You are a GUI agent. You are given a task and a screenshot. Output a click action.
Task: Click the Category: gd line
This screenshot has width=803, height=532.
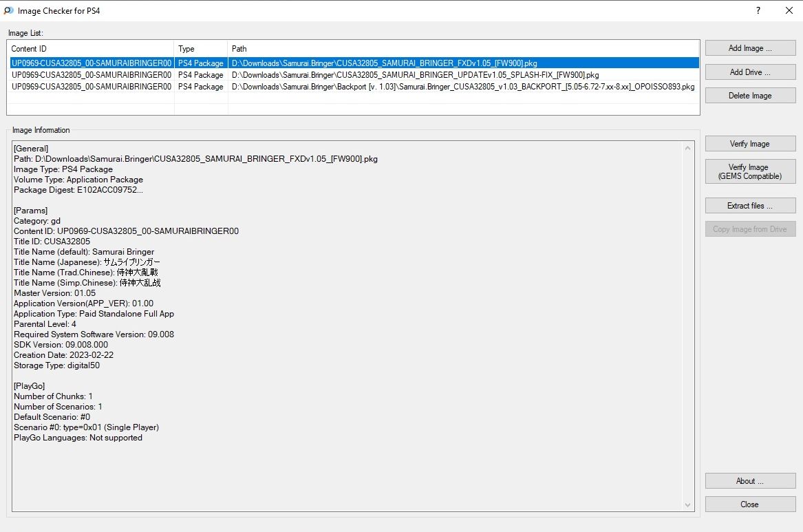click(x=37, y=221)
